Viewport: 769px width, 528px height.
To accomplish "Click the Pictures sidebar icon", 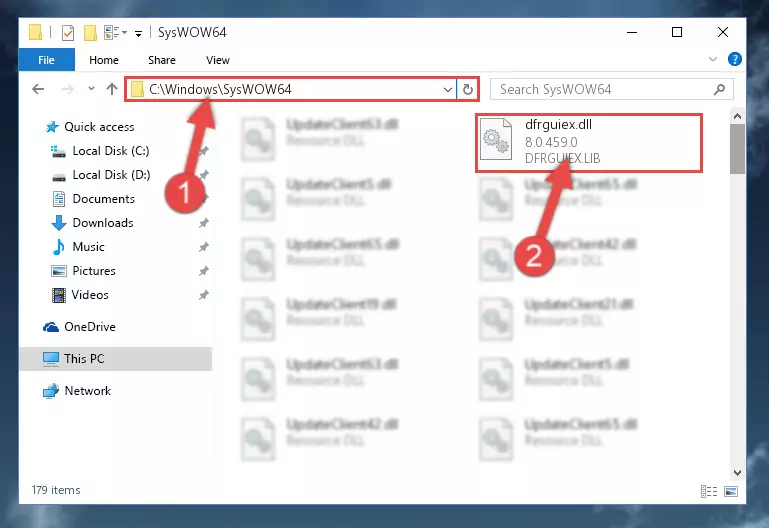I will [59, 271].
